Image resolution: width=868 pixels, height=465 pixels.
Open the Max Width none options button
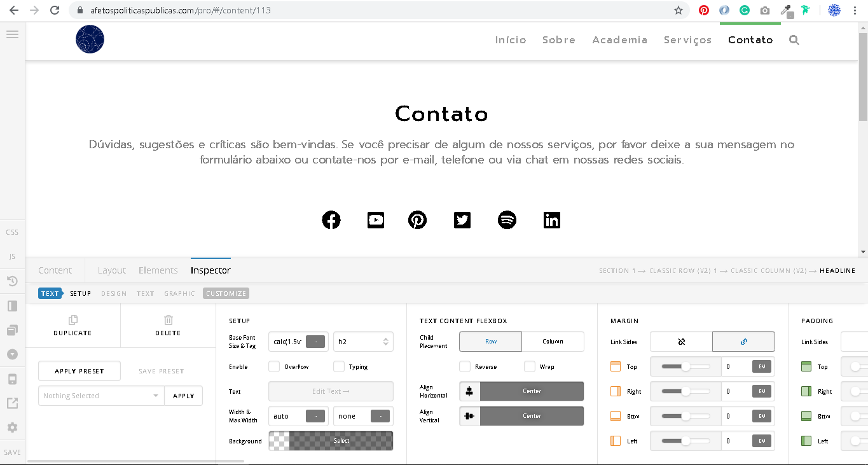380,416
